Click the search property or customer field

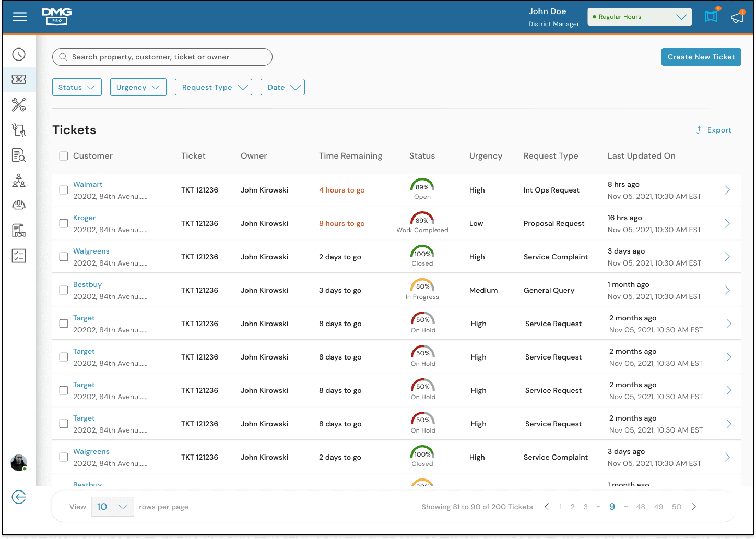[x=162, y=57]
